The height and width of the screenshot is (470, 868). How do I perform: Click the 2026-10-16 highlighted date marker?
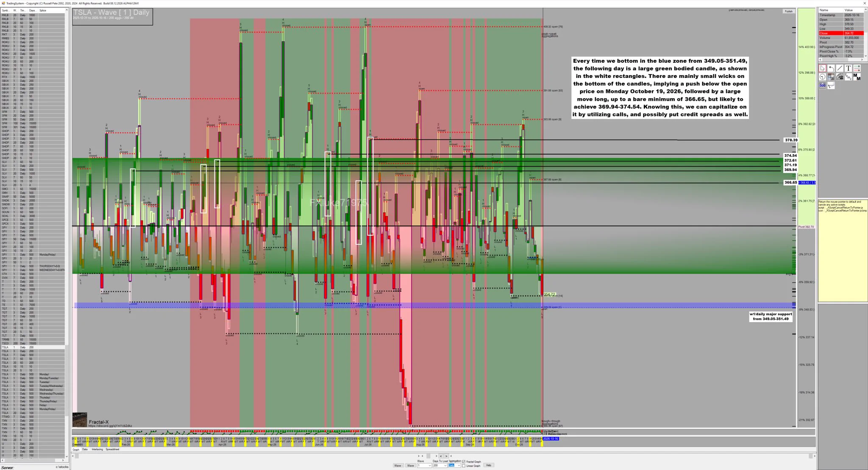coord(551,439)
